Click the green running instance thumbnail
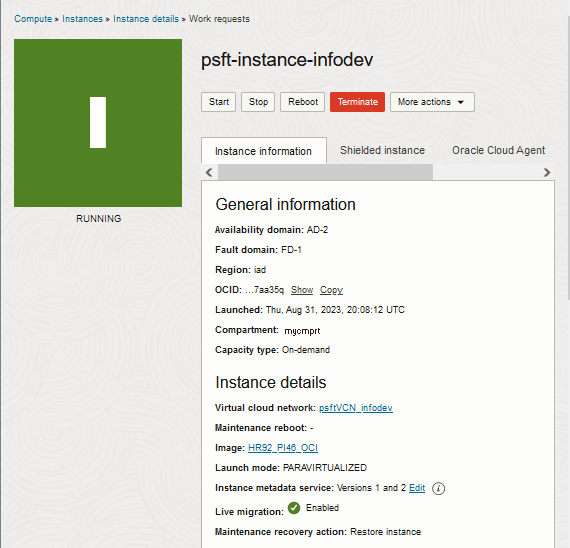This screenshot has width=570, height=548. pyautogui.click(x=98, y=123)
